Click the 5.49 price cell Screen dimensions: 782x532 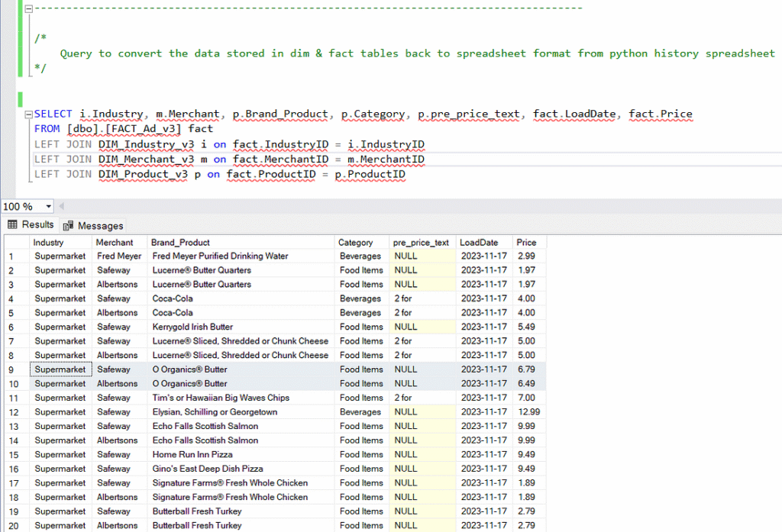[x=529, y=327]
